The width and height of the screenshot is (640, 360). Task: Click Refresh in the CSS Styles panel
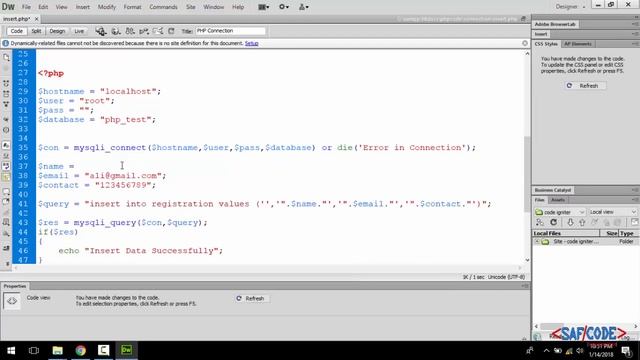(584, 86)
